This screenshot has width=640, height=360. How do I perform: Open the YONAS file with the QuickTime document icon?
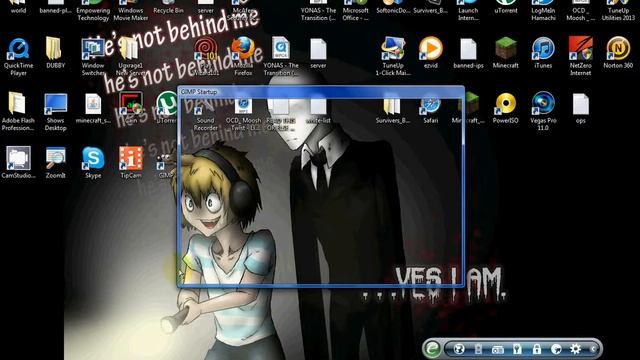click(x=280, y=49)
